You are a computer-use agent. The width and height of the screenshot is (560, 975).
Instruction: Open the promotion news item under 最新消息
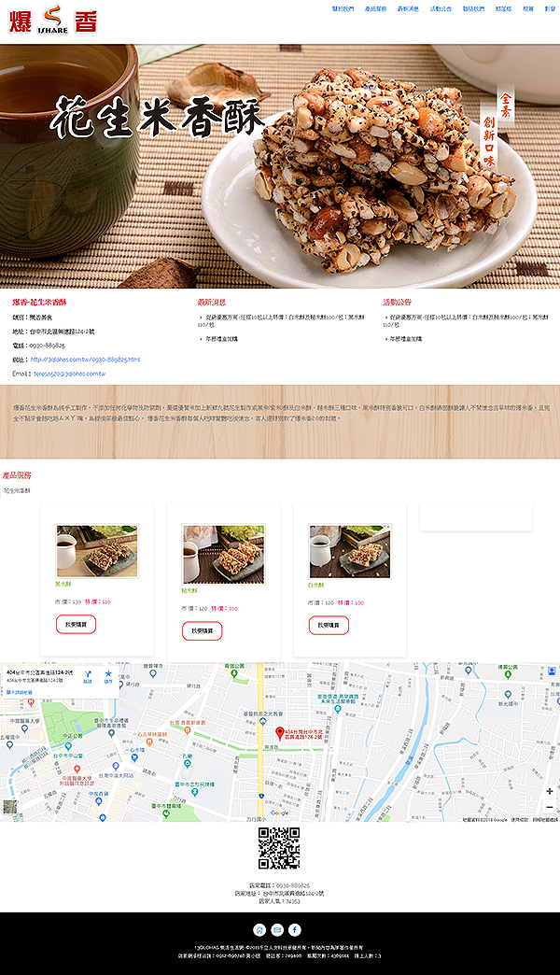(x=283, y=320)
